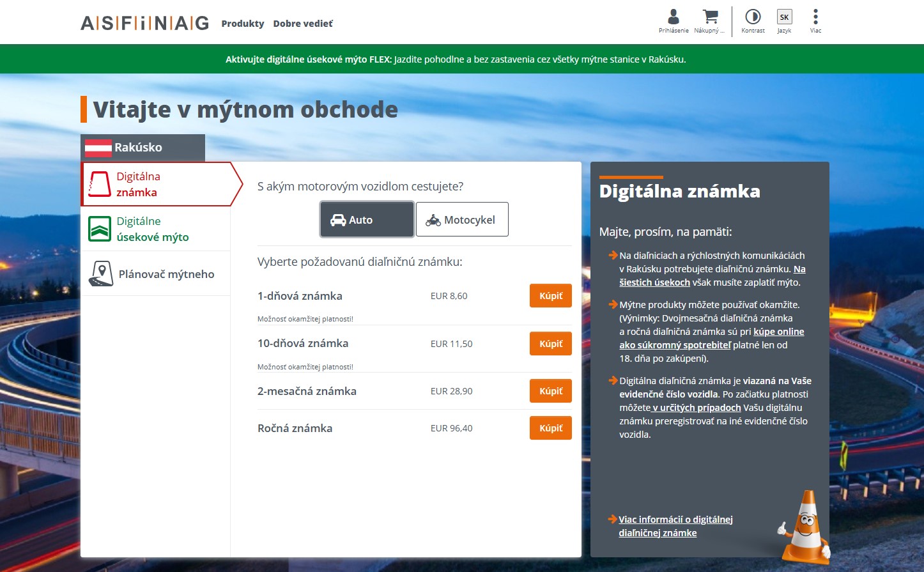Select the Auto vehicle option
This screenshot has width=924, height=572.
[x=366, y=219]
